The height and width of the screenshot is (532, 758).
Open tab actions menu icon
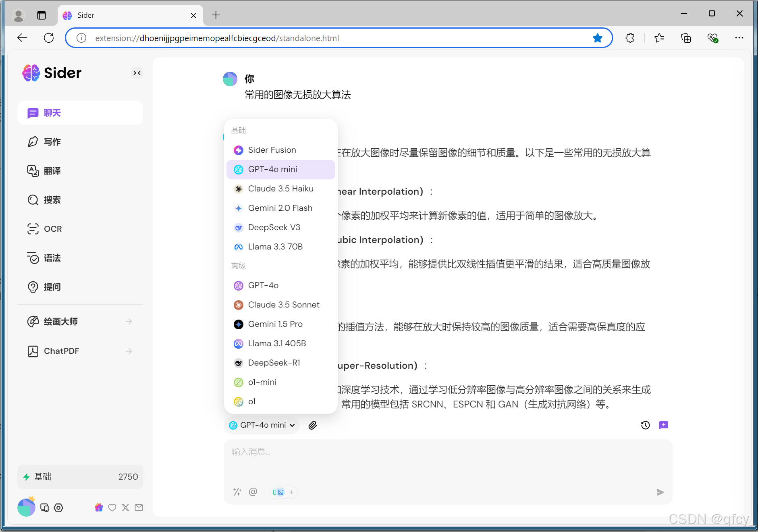pyautogui.click(x=42, y=15)
